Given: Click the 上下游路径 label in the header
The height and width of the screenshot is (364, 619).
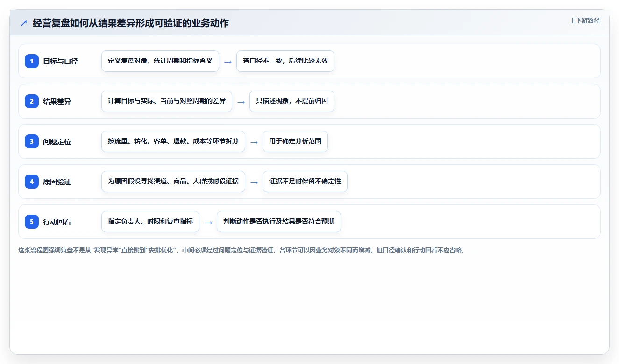Looking at the screenshot, I should (584, 21).
